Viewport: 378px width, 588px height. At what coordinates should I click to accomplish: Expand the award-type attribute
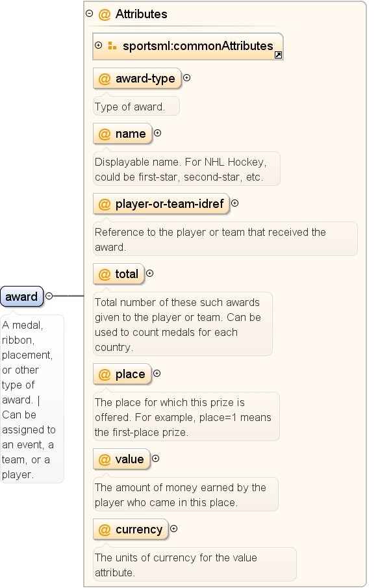click(x=187, y=78)
